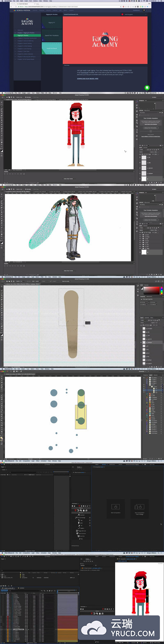Select the Move tool in the dragonfly-girl Photoshop window
The width and height of the screenshot is (164, 644).
click(2, 195)
